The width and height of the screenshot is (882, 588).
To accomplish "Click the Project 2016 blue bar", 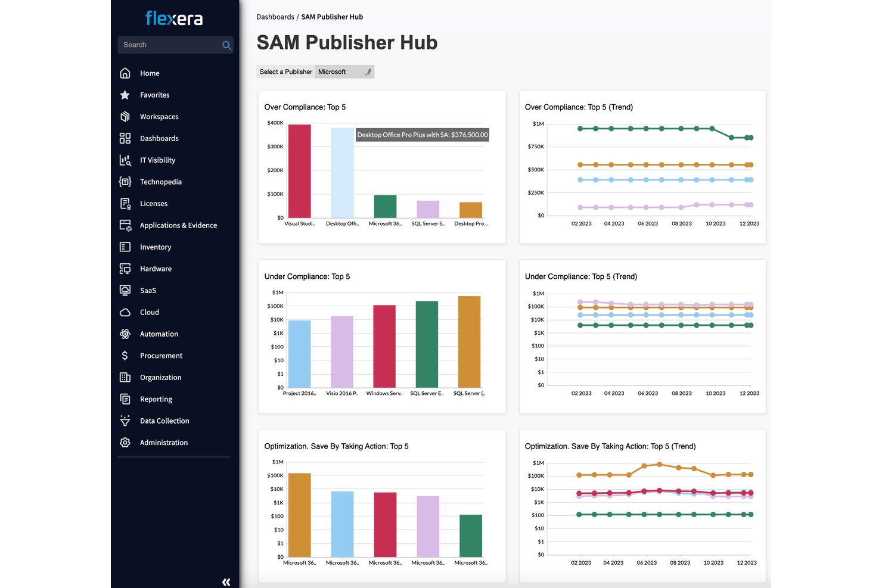I will [299, 354].
